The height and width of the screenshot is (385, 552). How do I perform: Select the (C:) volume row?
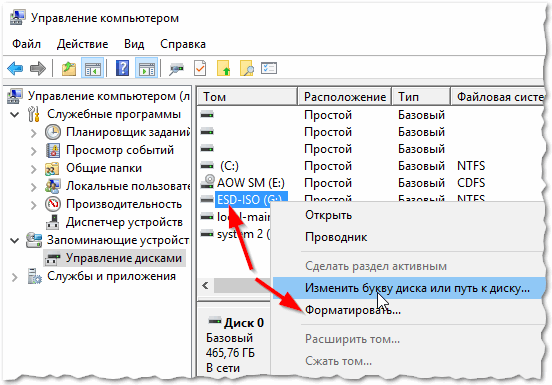click(x=229, y=166)
